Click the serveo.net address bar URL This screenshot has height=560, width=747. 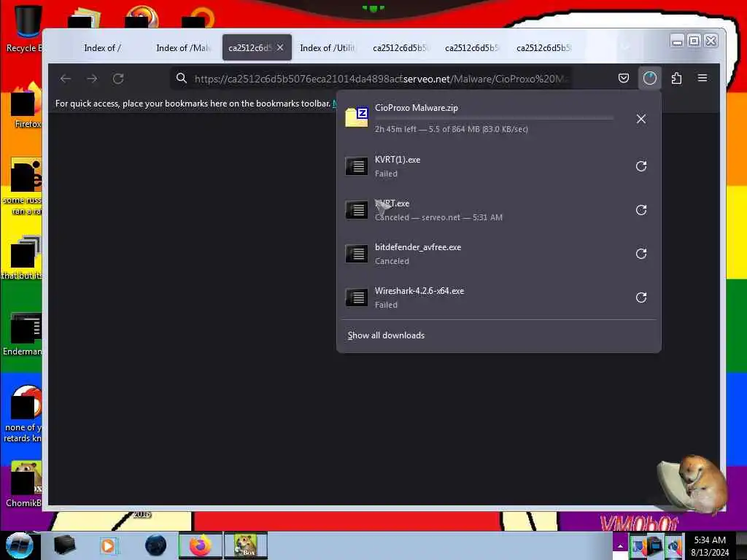coord(381,79)
